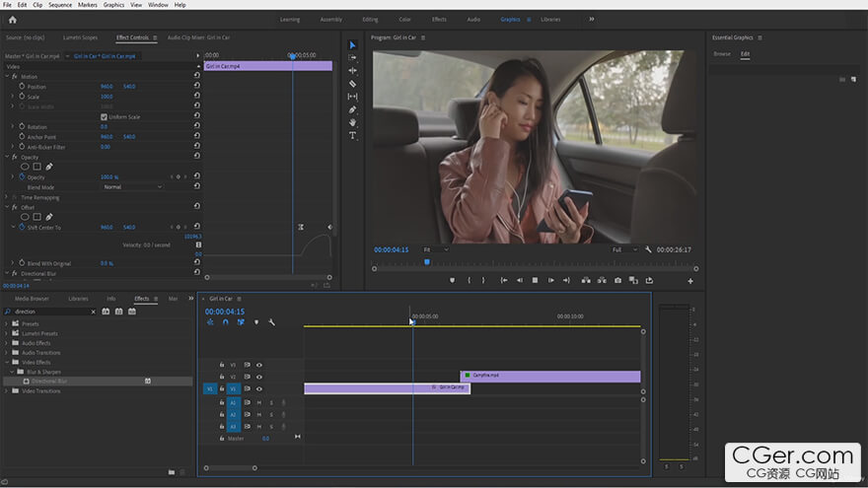
Task: Reset Position parameter
Action: (196, 85)
